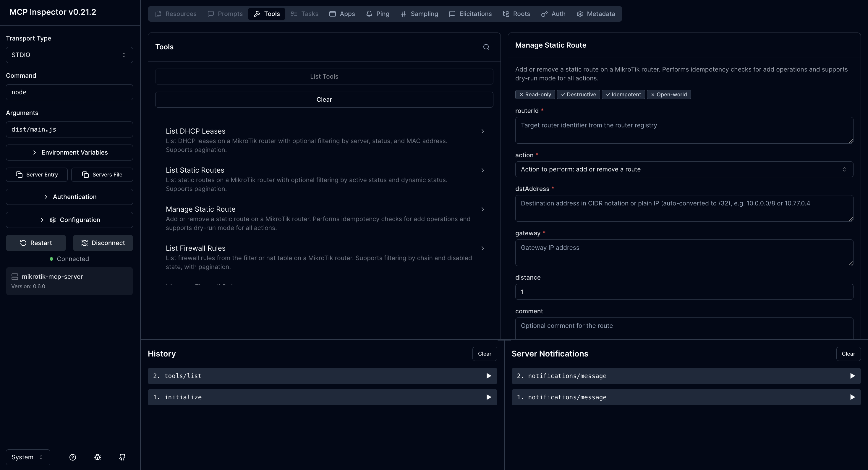
Task: Click the distance number field
Action: pyautogui.click(x=684, y=292)
